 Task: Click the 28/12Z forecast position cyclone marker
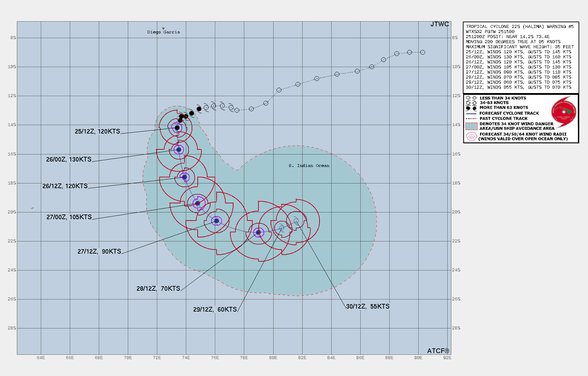click(x=258, y=232)
